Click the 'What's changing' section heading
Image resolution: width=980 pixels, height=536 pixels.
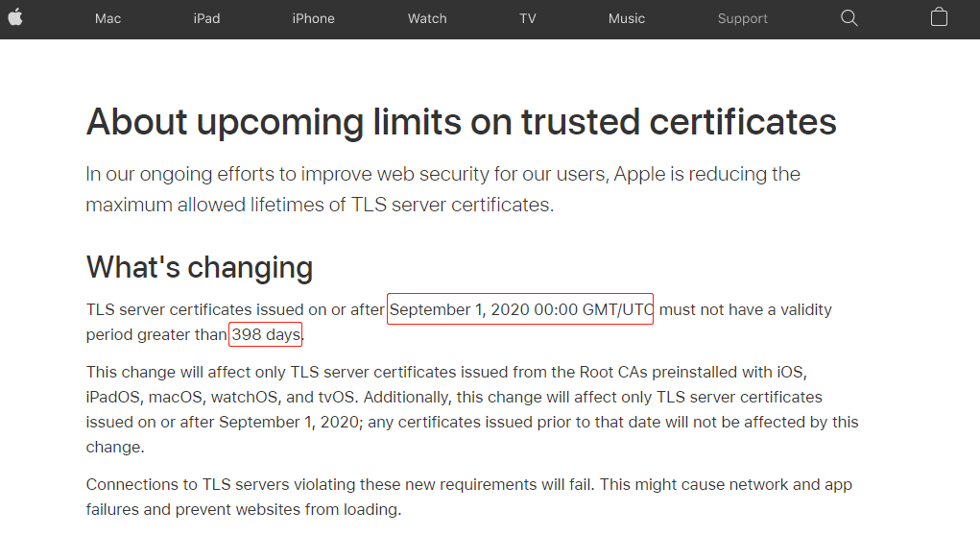point(200,267)
